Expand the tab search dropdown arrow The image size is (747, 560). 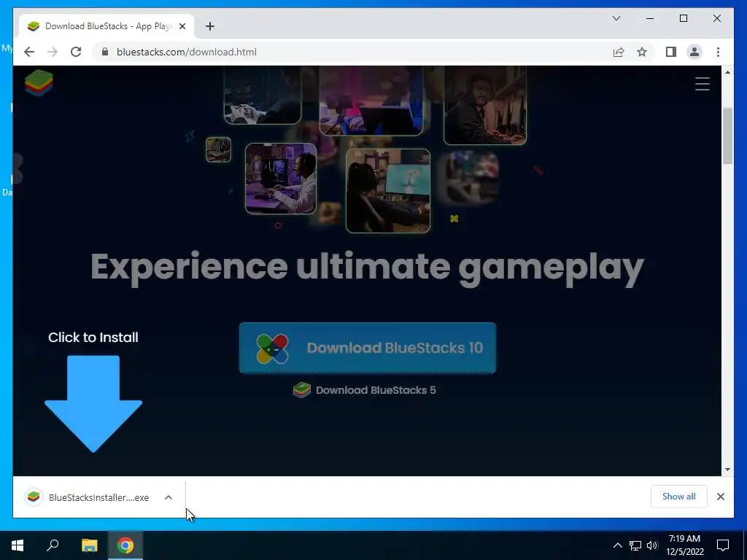[616, 18]
